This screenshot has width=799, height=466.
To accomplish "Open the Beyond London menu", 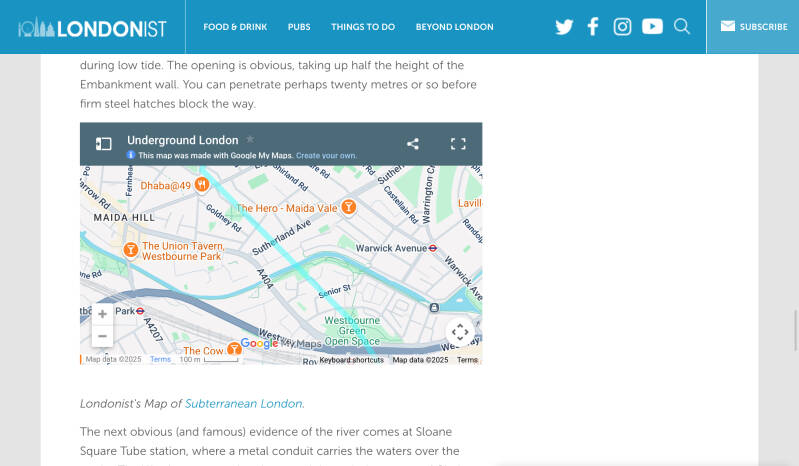I will pos(455,27).
